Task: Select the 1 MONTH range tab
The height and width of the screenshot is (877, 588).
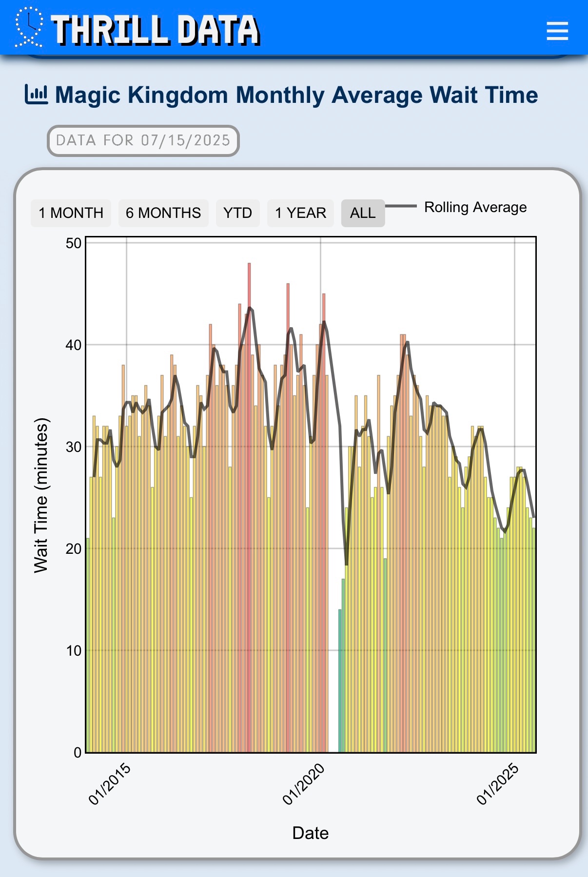Action: tap(71, 213)
